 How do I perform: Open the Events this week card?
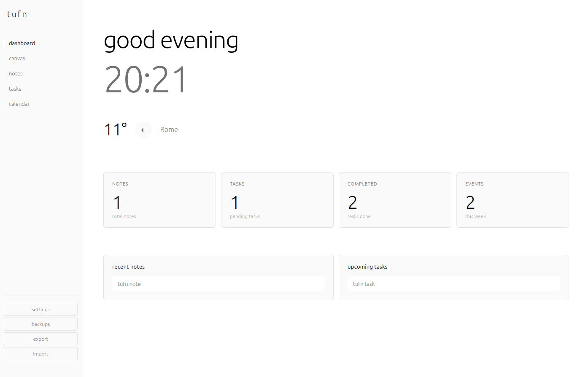512,200
